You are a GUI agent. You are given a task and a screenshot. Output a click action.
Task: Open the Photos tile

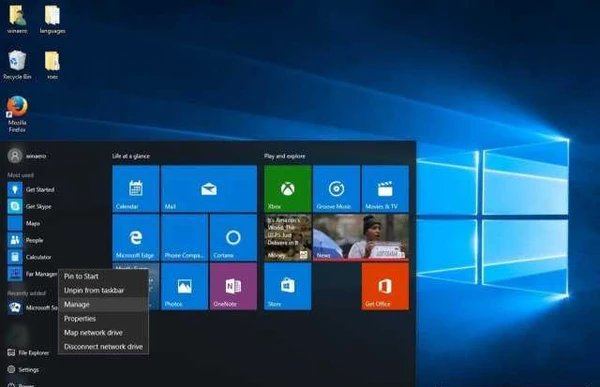tap(184, 286)
